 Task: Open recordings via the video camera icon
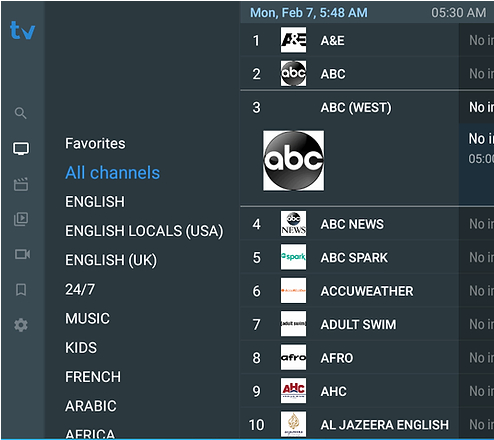pyautogui.click(x=22, y=254)
